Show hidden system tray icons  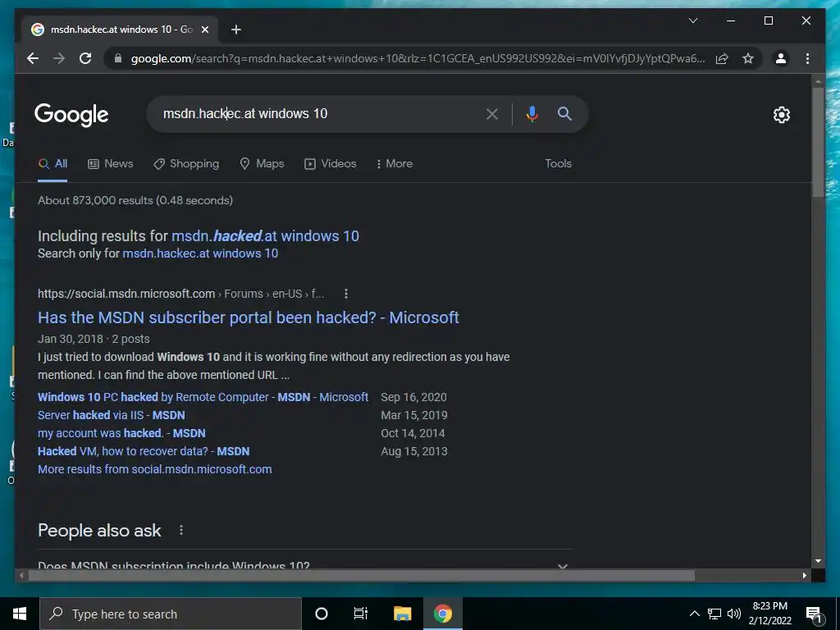(694, 614)
